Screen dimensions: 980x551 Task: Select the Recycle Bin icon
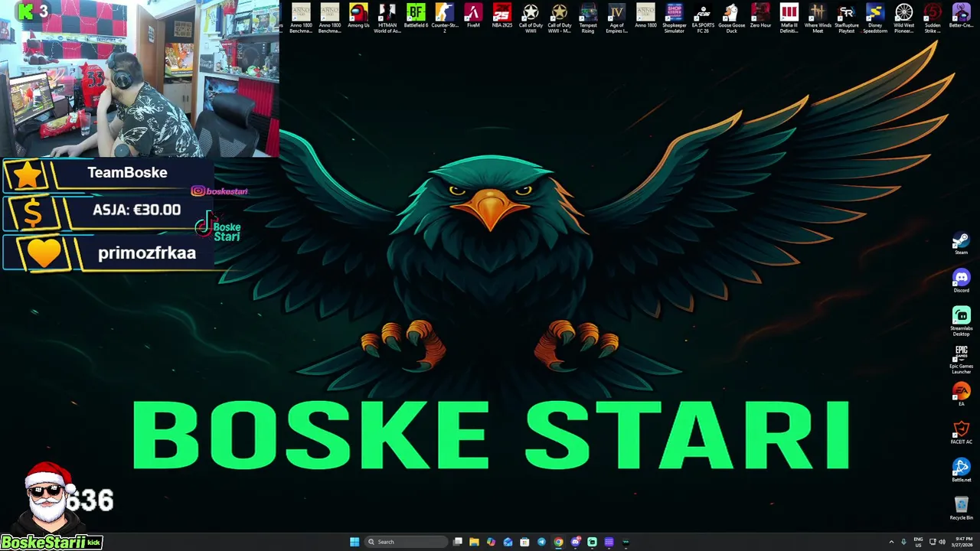[961, 508]
